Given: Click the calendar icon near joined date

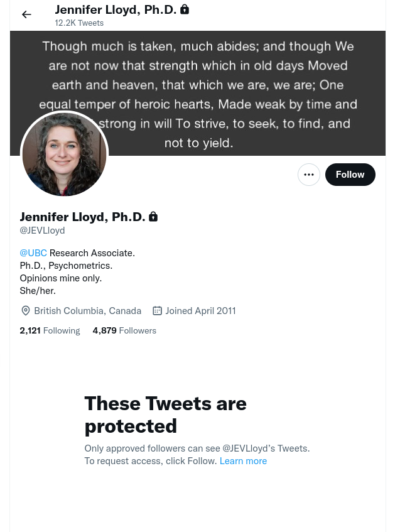Looking at the screenshot, I should [x=158, y=311].
